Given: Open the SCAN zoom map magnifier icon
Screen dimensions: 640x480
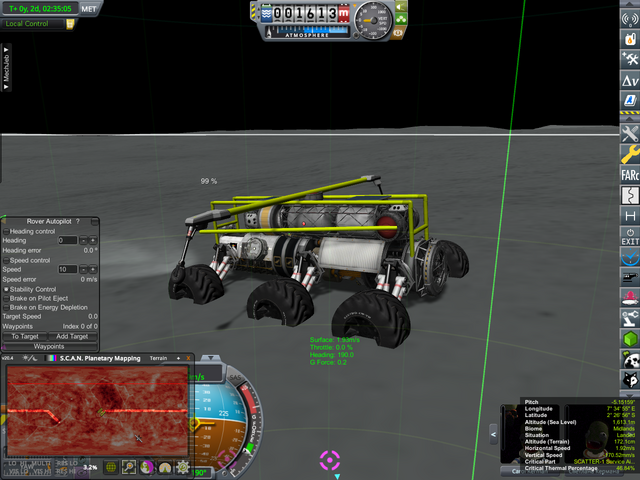Looking at the screenshot, I should 129,467.
